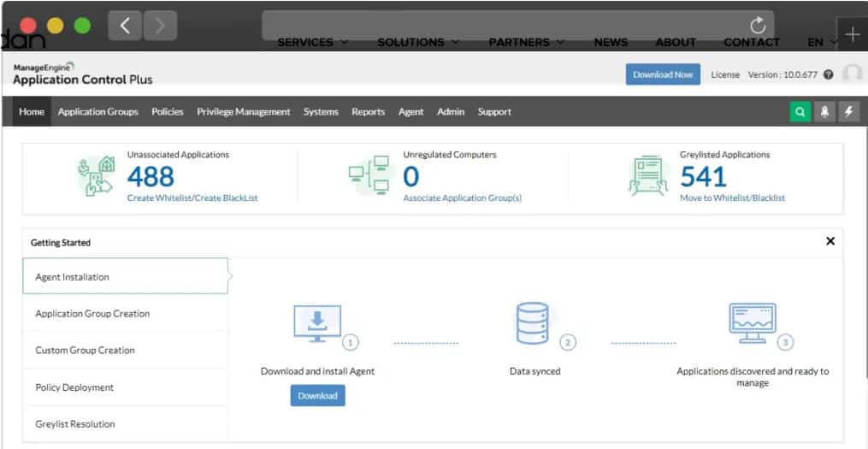Click the Unregulated Computers network icon

point(369,175)
